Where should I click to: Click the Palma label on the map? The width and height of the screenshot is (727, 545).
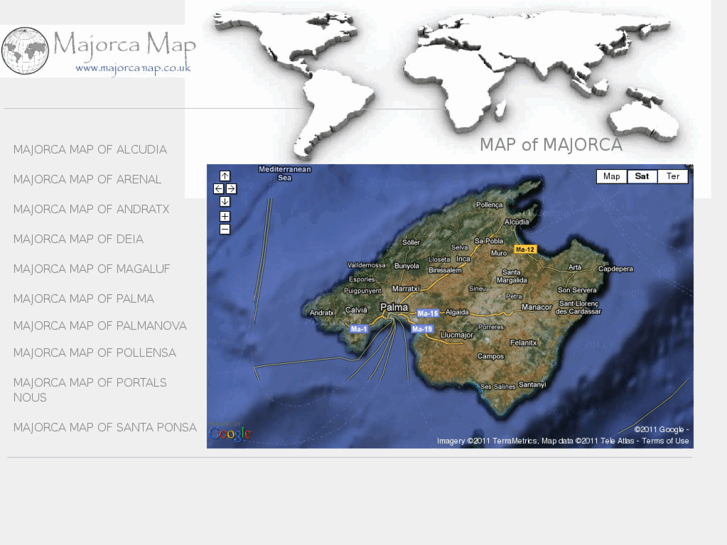coord(394,307)
